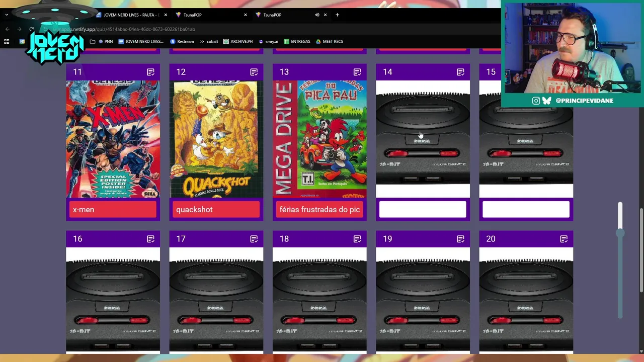Reload the current page
Viewport: 644px width, 362px height.
(x=32, y=29)
